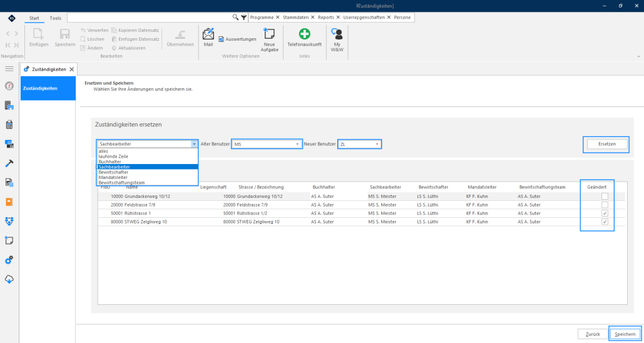Open the Alter Benutzer dropdown
Screen dimensions: 644x343
click(x=297, y=144)
